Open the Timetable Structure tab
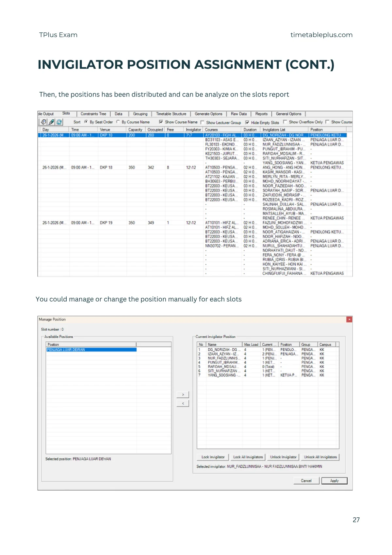This screenshot has width=392, height=555. point(171,114)
